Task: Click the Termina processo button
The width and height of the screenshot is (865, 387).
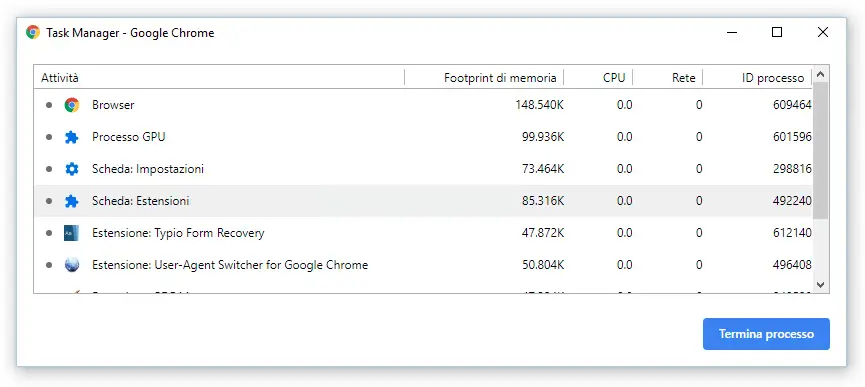Action: [766, 334]
